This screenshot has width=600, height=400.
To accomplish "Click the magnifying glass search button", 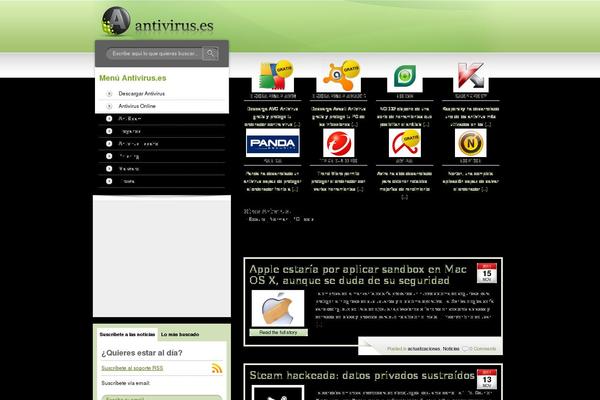I will [x=210, y=53].
